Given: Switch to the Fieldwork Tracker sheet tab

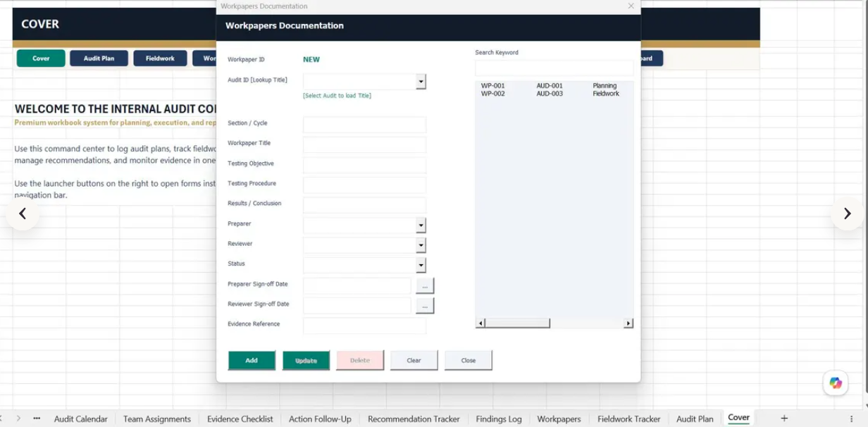Looking at the screenshot, I should click(629, 419).
